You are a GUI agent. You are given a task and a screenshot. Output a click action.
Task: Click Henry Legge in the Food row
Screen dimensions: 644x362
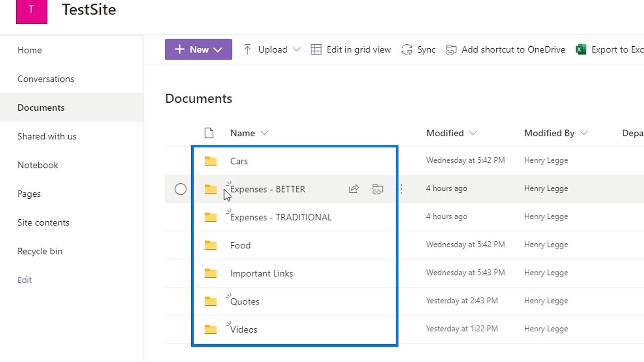tap(546, 245)
